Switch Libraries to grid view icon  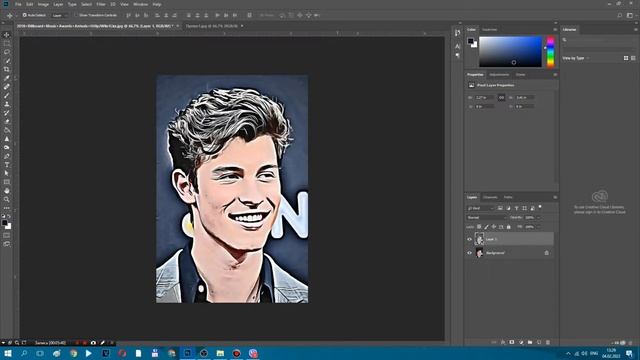pyautogui.click(x=626, y=58)
